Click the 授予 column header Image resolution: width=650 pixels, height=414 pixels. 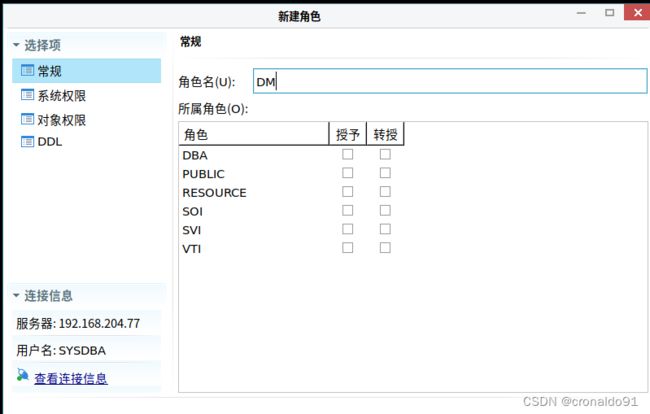(x=347, y=134)
